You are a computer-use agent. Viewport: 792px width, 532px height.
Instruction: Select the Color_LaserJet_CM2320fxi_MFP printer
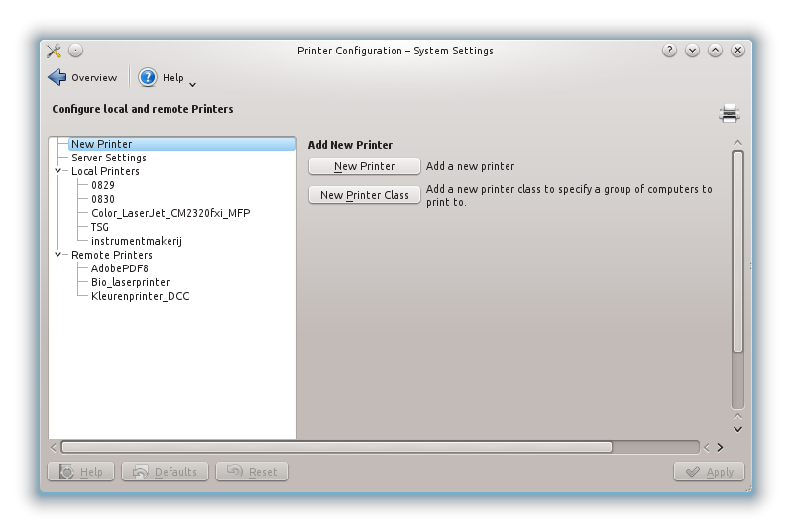(170, 213)
